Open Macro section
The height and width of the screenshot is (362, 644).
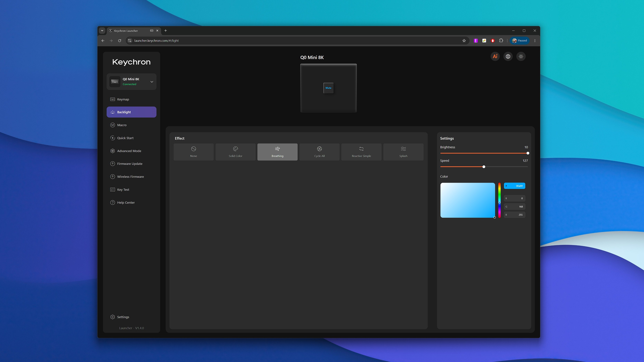[x=131, y=125]
